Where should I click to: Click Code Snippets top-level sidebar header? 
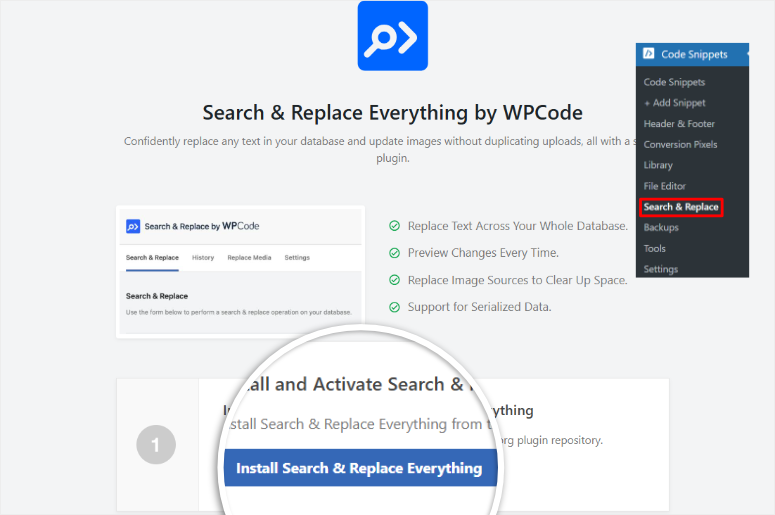click(692, 54)
